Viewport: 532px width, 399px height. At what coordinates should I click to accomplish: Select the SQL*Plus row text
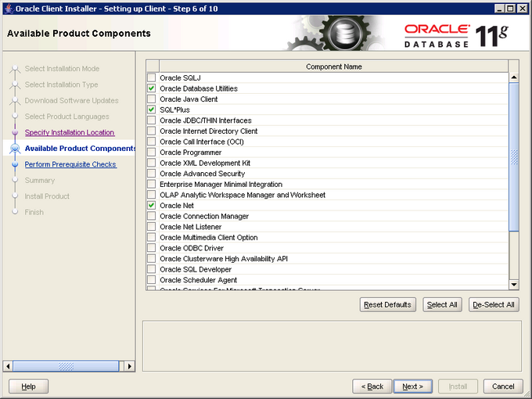click(x=174, y=110)
